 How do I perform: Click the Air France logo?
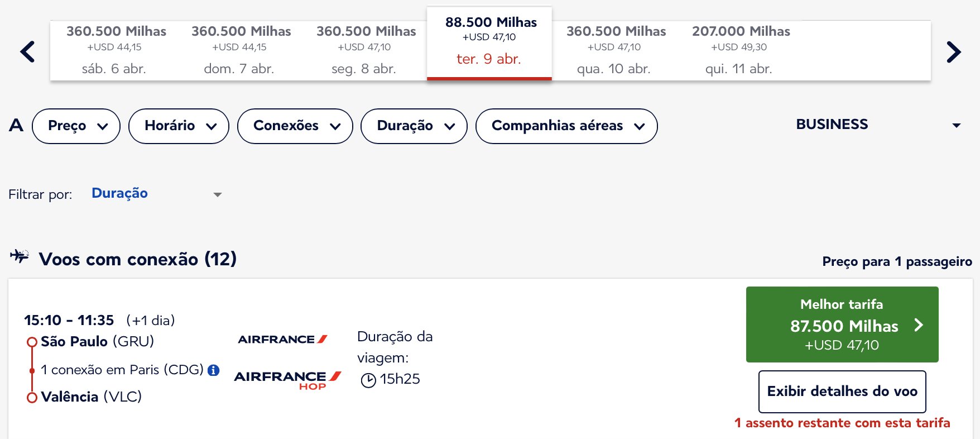coord(282,339)
